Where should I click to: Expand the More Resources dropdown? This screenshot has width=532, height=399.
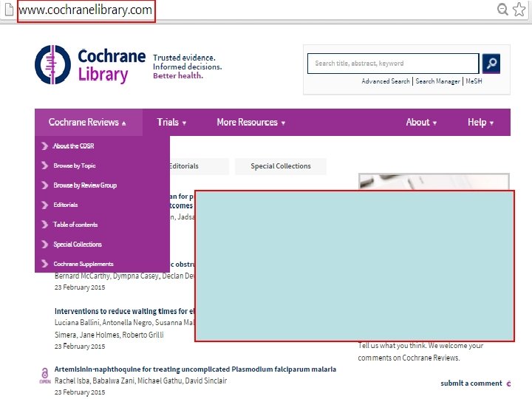point(250,122)
